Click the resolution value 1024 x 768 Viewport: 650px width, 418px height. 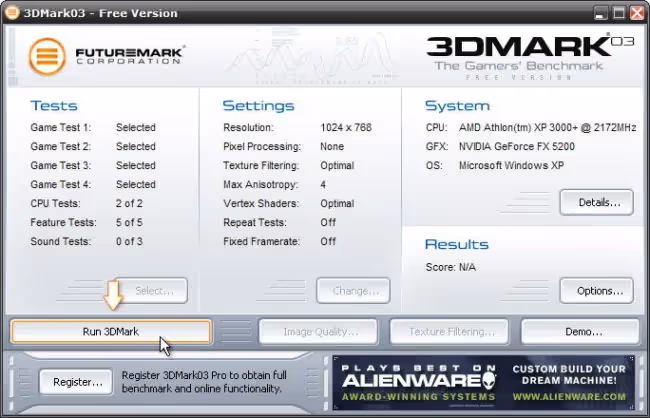[x=346, y=127]
